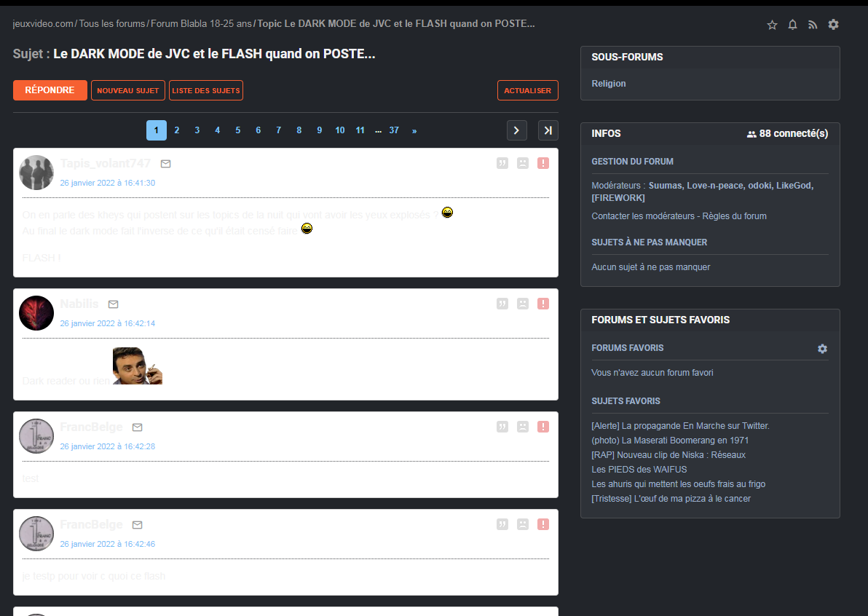Viewport: 868px width, 616px height.
Task: Open timestamp 26 janvier 2022 à 16:42:28
Action: (107, 446)
